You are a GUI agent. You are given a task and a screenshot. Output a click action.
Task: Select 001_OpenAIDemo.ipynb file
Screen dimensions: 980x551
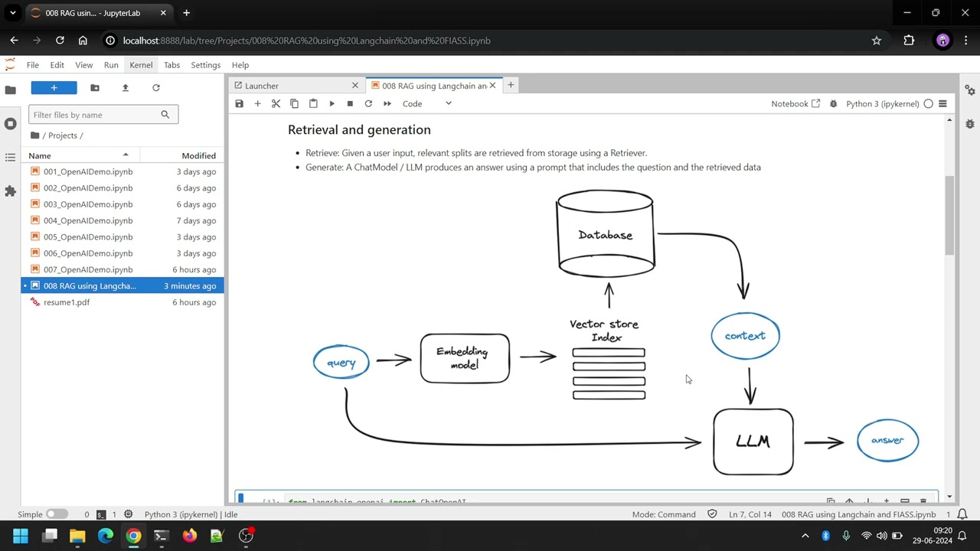[122, 171]
